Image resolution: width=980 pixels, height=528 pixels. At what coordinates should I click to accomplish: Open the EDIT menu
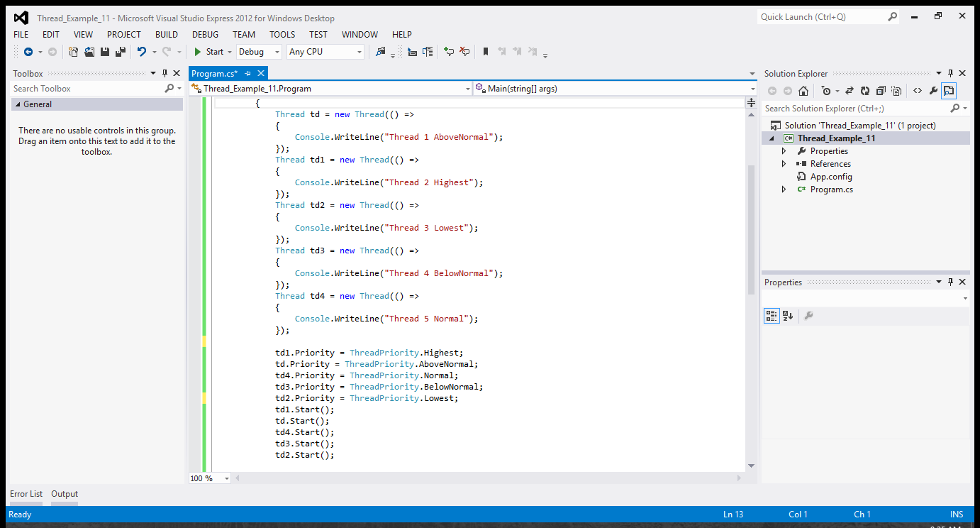click(51, 34)
